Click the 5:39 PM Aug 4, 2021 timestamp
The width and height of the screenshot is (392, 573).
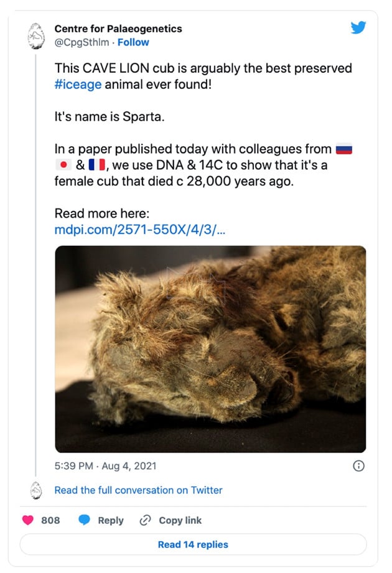click(x=106, y=465)
